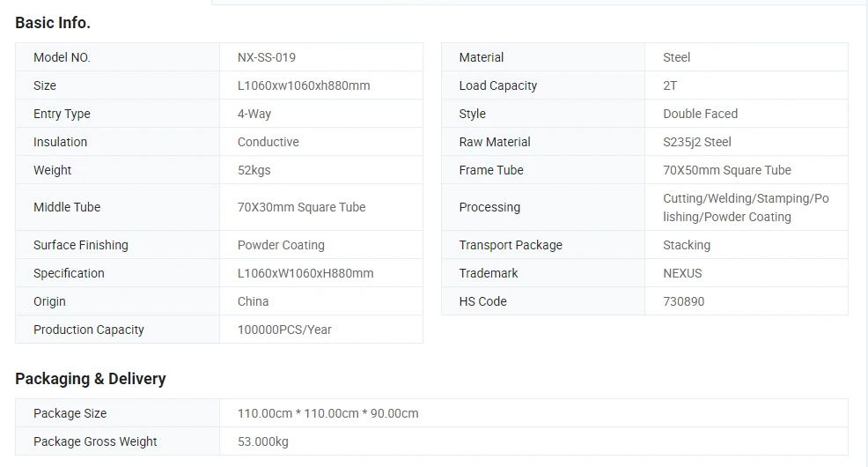Click the Model NO. value NX-SS-019

point(266,57)
